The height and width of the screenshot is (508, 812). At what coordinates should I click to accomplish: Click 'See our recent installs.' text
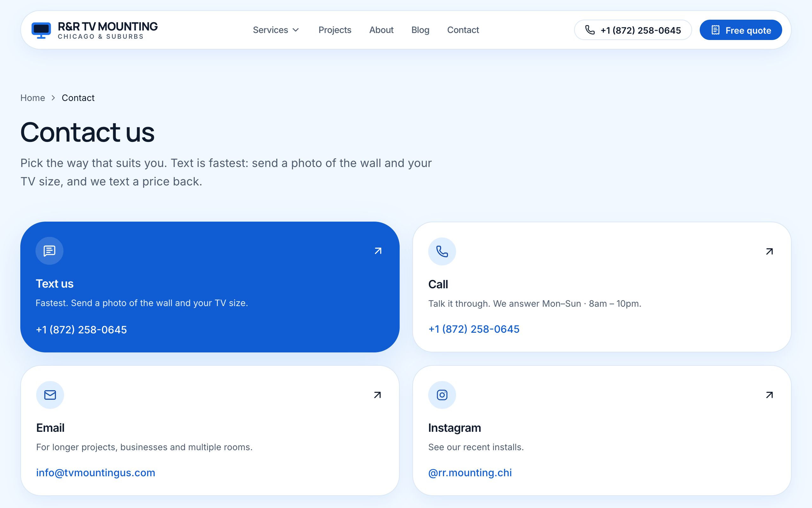[x=476, y=447]
